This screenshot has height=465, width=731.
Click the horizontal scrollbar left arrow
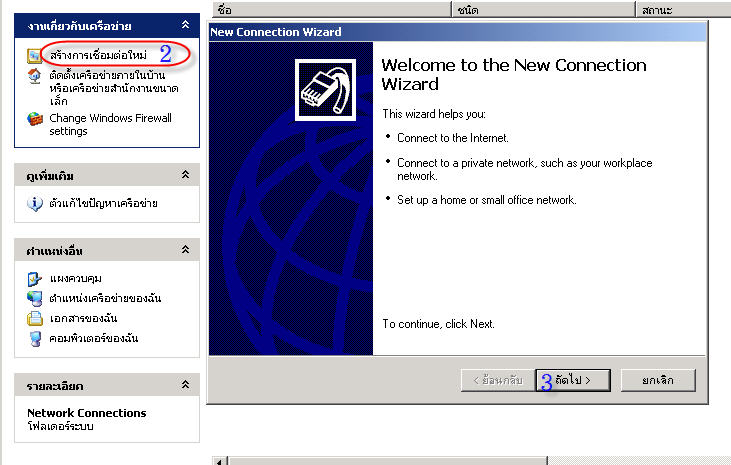[x=219, y=461]
